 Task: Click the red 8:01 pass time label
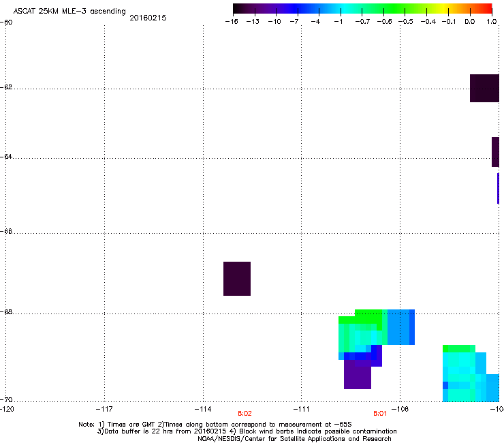pos(380,414)
